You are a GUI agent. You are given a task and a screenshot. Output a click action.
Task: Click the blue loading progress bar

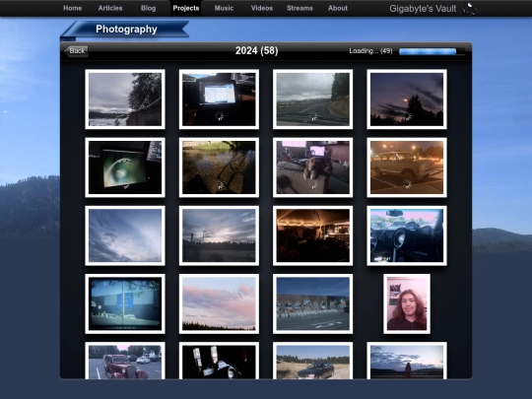(x=432, y=51)
